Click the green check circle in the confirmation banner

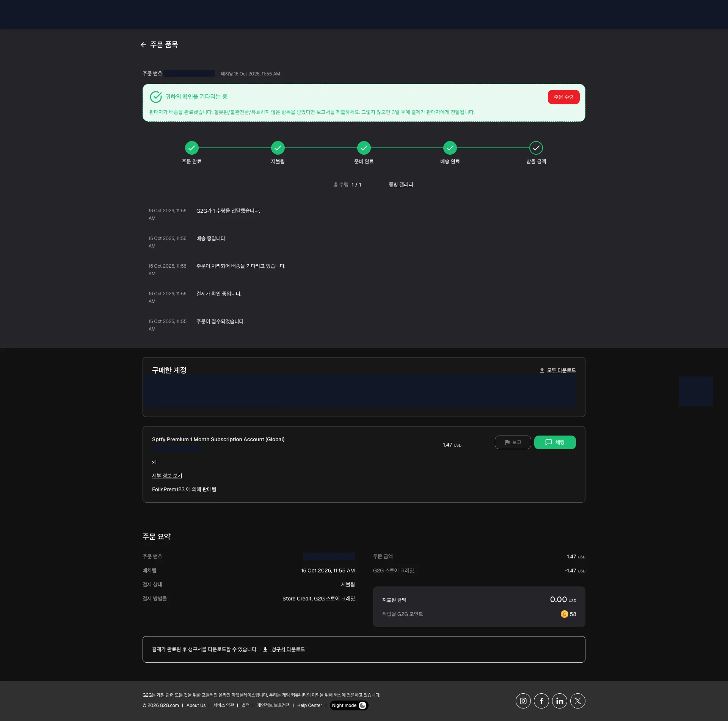156,97
